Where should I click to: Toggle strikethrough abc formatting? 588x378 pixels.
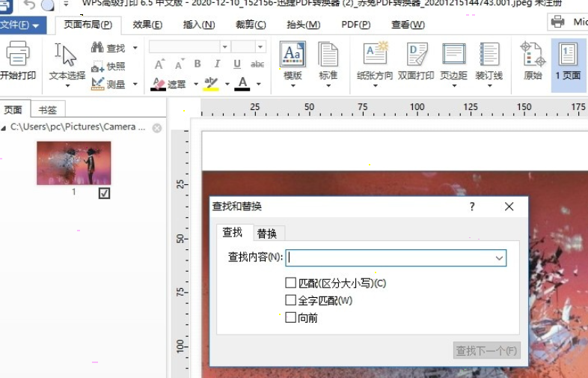point(257,64)
